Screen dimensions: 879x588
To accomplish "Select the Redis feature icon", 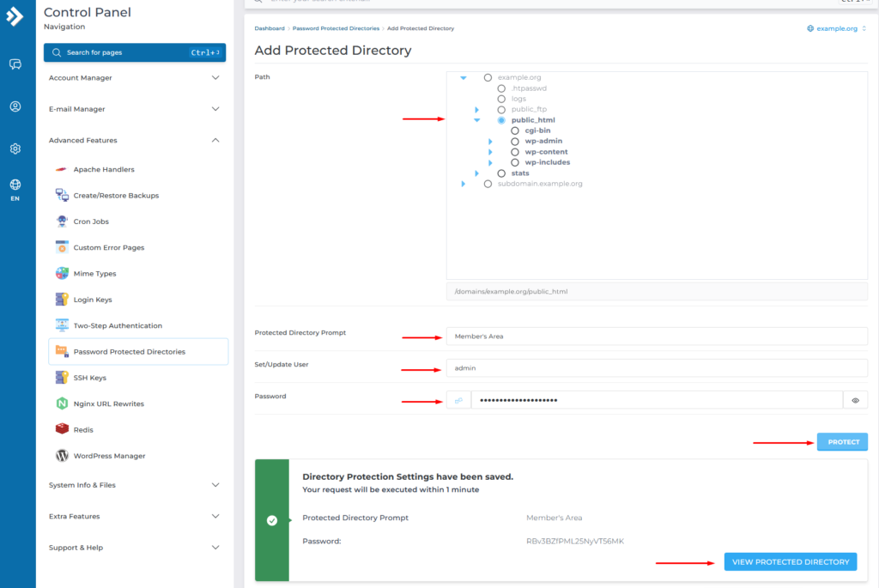I will click(x=62, y=429).
